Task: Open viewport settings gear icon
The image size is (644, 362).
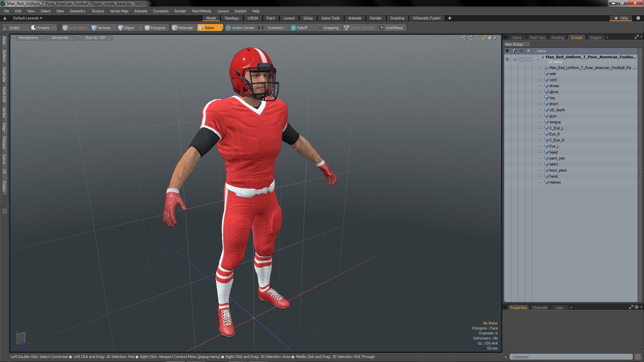Action: coord(490,38)
